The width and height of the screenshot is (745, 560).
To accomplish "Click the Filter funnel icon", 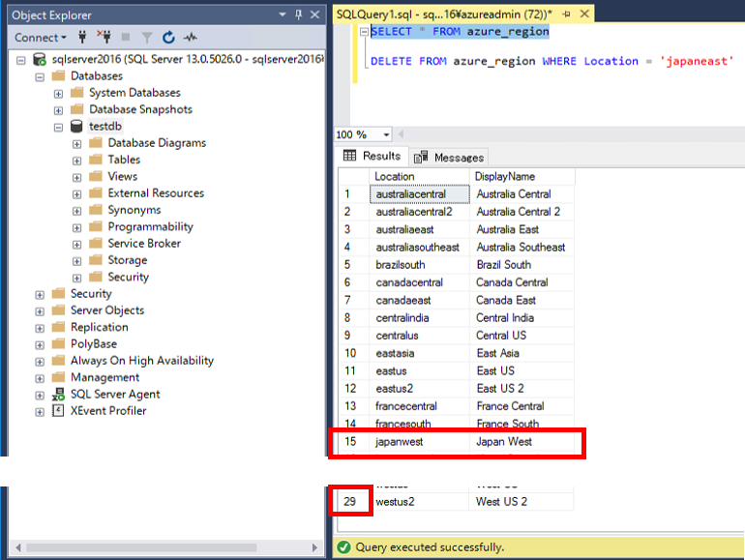I will point(147,38).
